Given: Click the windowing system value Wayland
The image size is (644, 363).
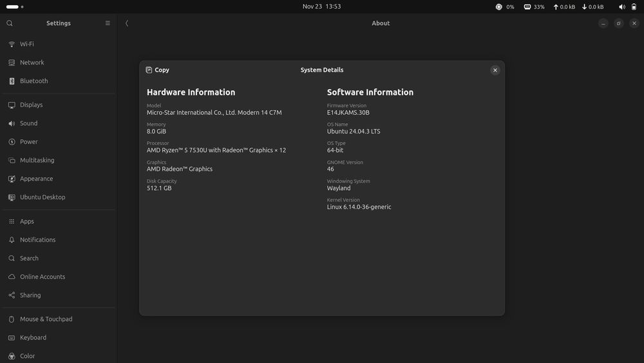Looking at the screenshot, I should point(339,188).
